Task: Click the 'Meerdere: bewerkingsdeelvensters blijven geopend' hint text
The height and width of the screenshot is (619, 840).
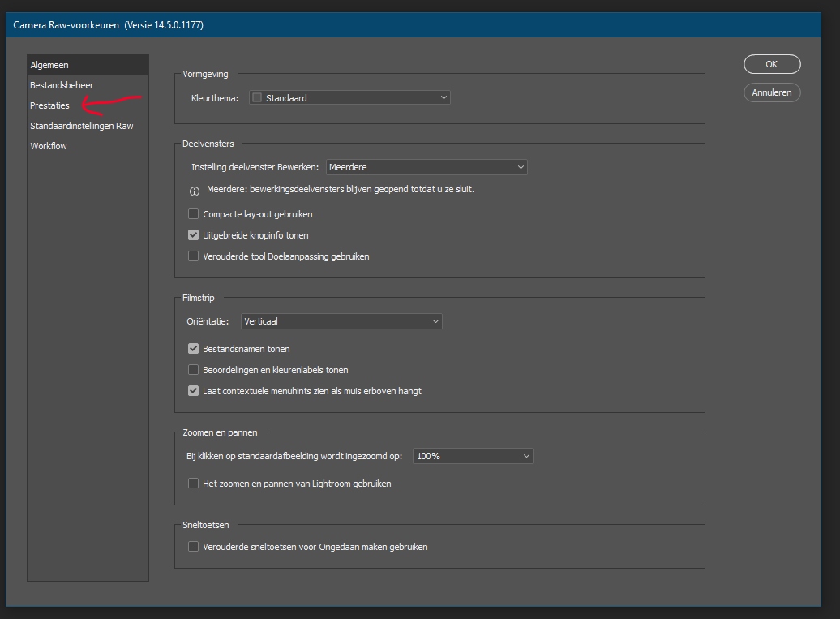Action: click(x=341, y=189)
